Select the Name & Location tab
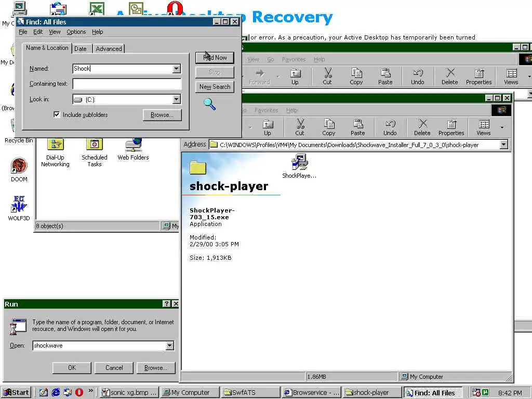 pyautogui.click(x=47, y=48)
